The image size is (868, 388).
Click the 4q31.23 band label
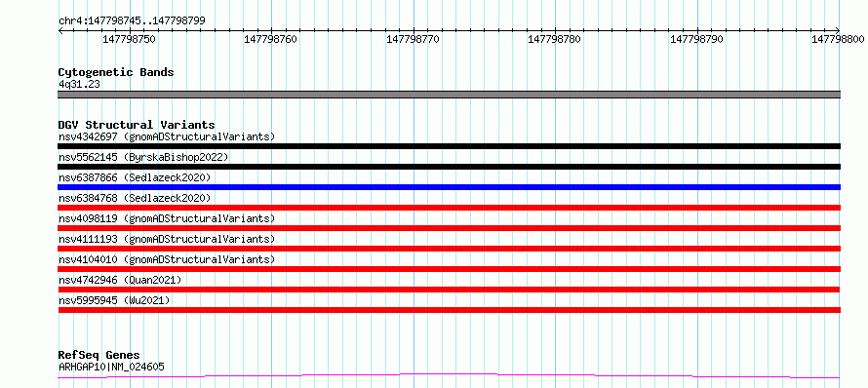80,85
